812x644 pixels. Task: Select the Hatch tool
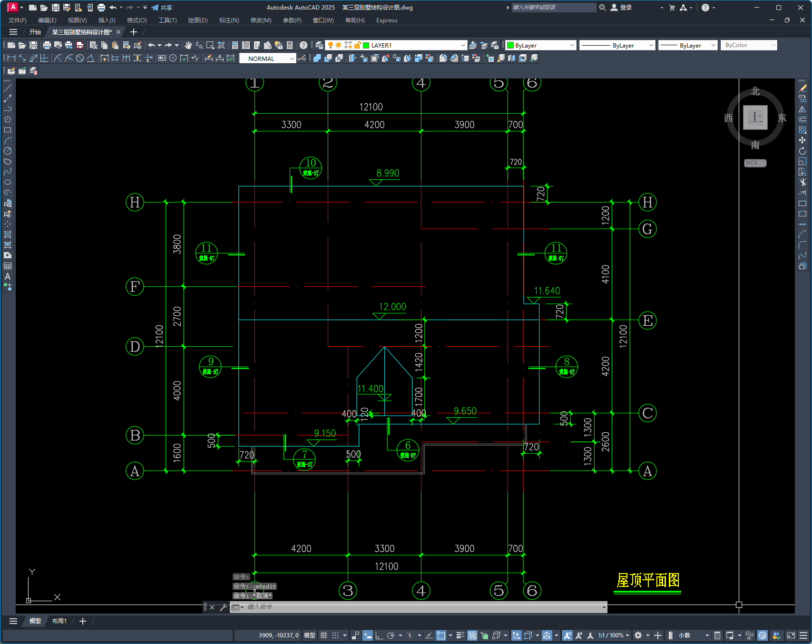(8, 234)
